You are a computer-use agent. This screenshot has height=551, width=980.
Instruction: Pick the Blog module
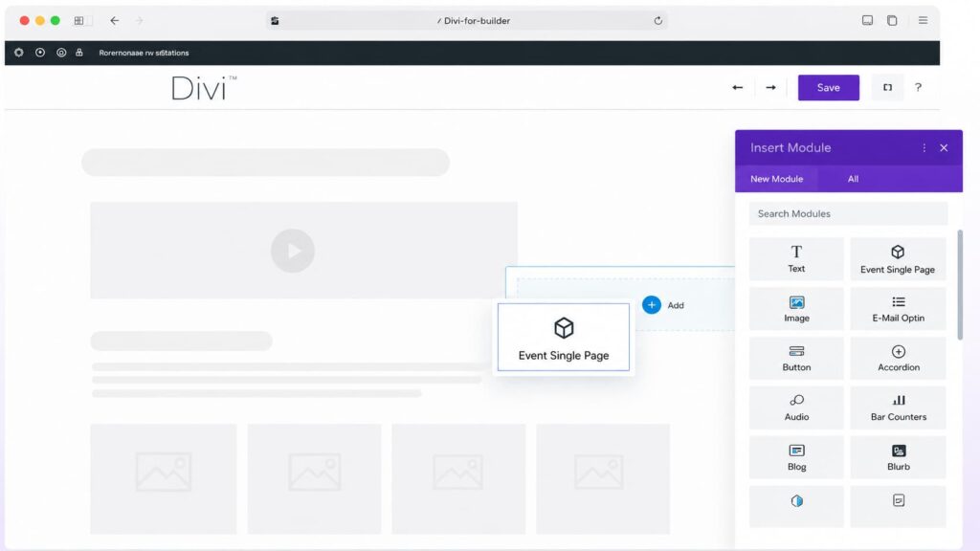[x=796, y=457]
